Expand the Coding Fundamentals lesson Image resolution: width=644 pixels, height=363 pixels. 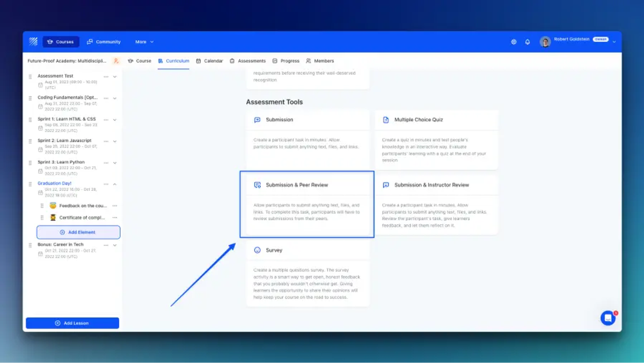coord(115,98)
